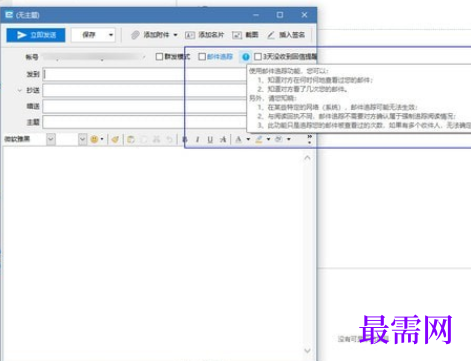The width and height of the screenshot is (471, 361).
Task: Click the 截图 screenshot tool
Action: tap(245, 35)
